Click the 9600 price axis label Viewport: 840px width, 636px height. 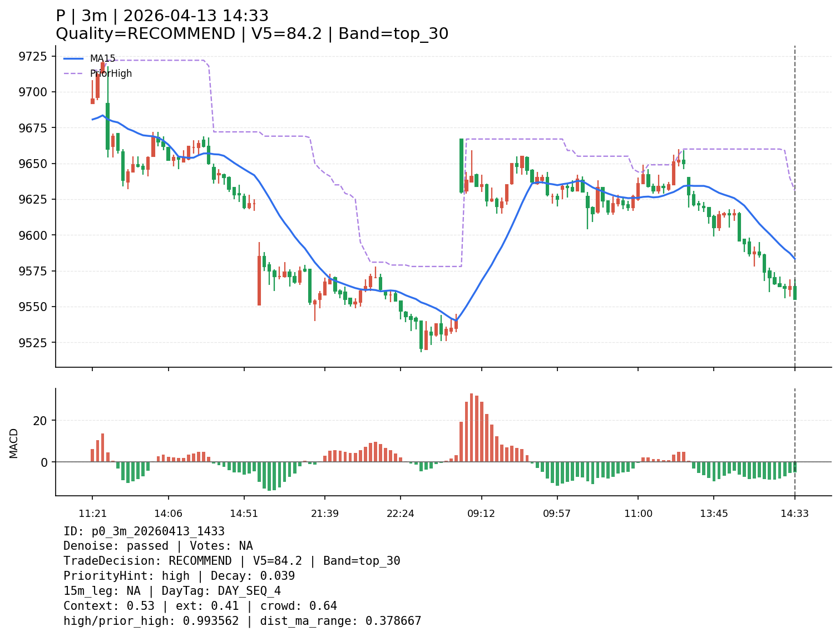[34, 235]
